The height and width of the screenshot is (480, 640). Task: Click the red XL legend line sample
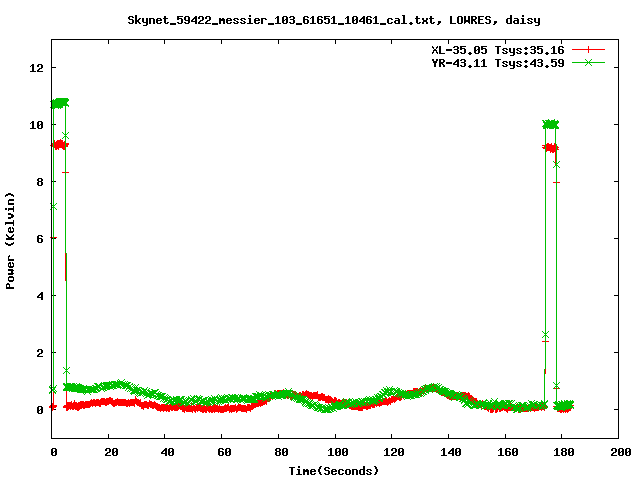tap(588, 50)
